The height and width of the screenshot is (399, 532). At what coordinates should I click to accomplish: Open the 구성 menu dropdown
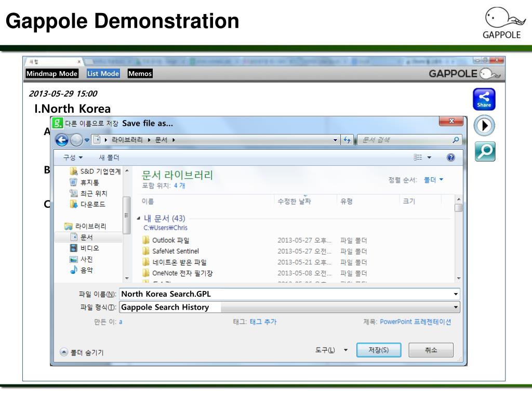pos(73,157)
